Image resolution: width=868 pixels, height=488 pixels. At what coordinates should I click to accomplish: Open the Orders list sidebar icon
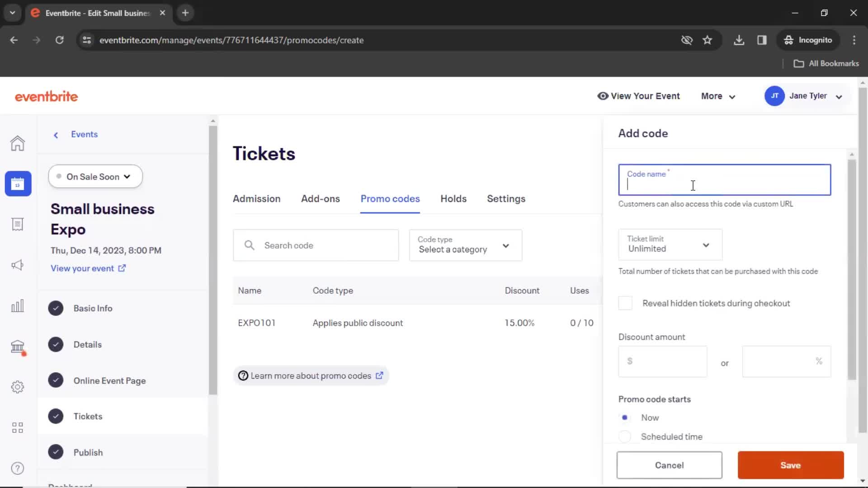click(18, 224)
